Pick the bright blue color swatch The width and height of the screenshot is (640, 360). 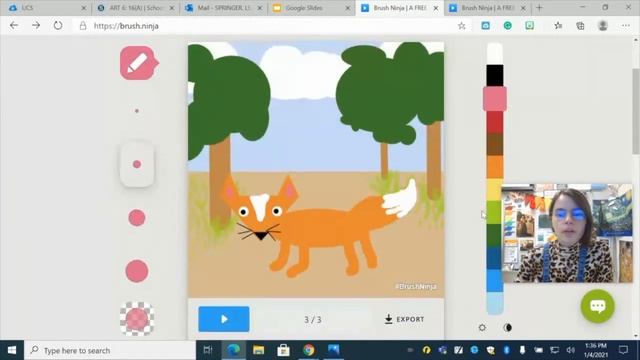coord(495,281)
